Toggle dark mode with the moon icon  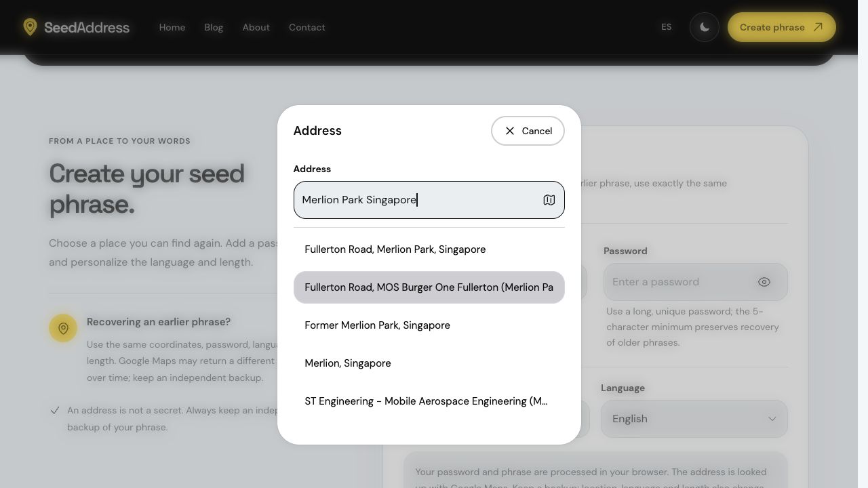705,27
